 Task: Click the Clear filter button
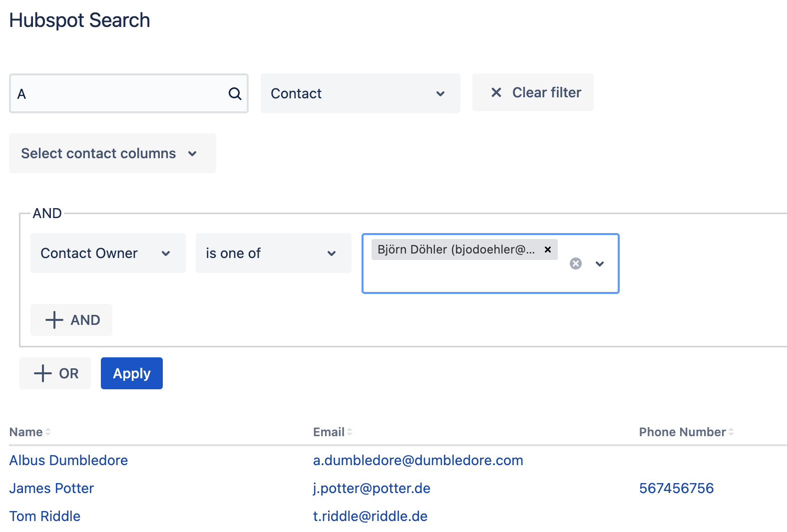pos(533,93)
